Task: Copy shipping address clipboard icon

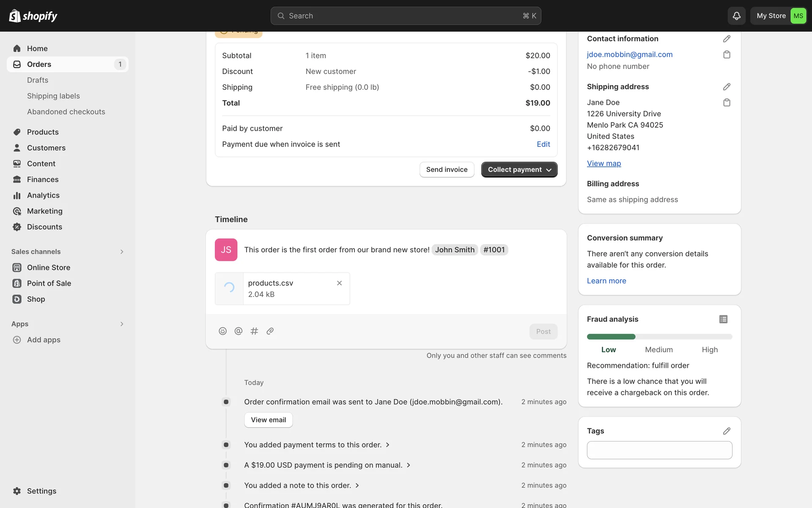Action: pyautogui.click(x=727, y=102)
